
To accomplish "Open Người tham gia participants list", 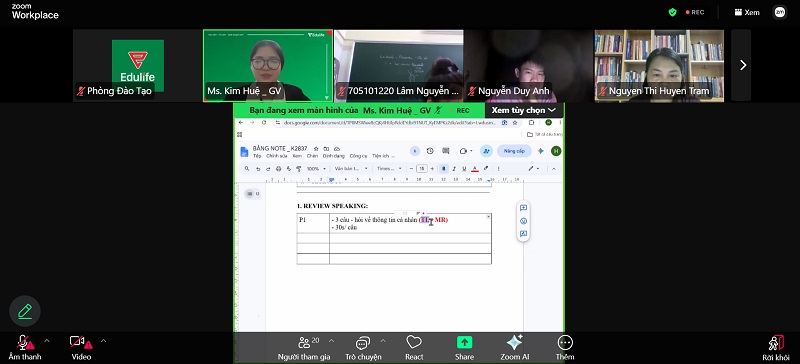I will 304,347.
